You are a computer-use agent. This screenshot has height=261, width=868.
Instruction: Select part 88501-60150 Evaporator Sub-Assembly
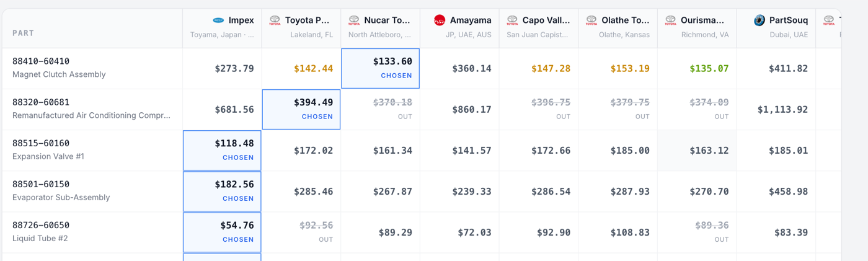click(x=92, y=191)
